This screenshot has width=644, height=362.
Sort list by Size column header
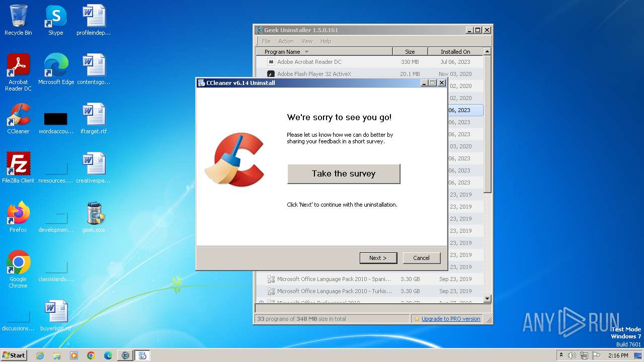click(x=410, y=52)
